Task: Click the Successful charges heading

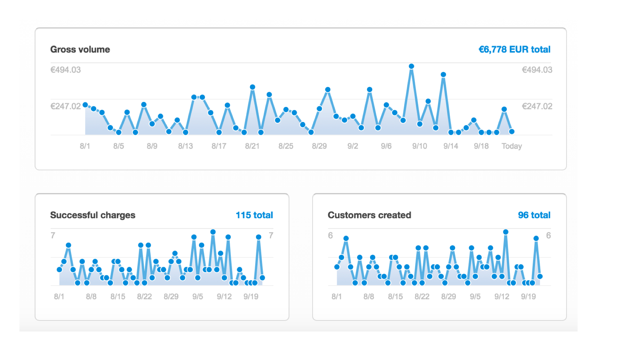Action: tap(93, 215)
